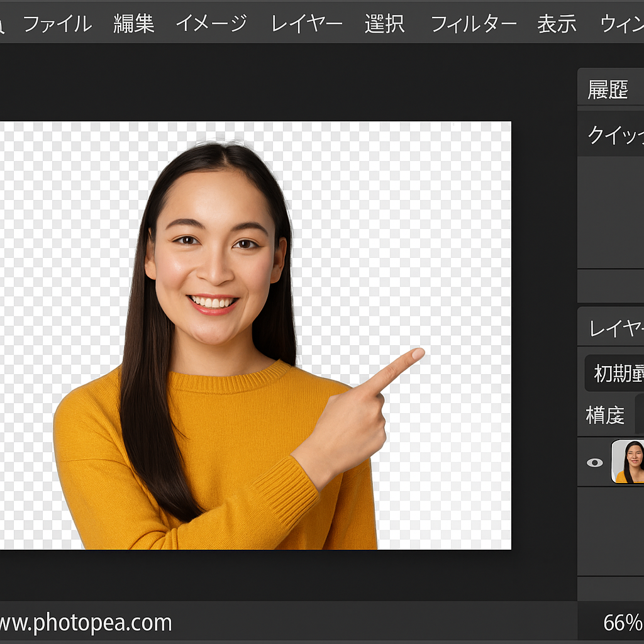Open the イメージ menu
Image resolution: width=644 pixels, height=644 pixels.
point(211,24)
